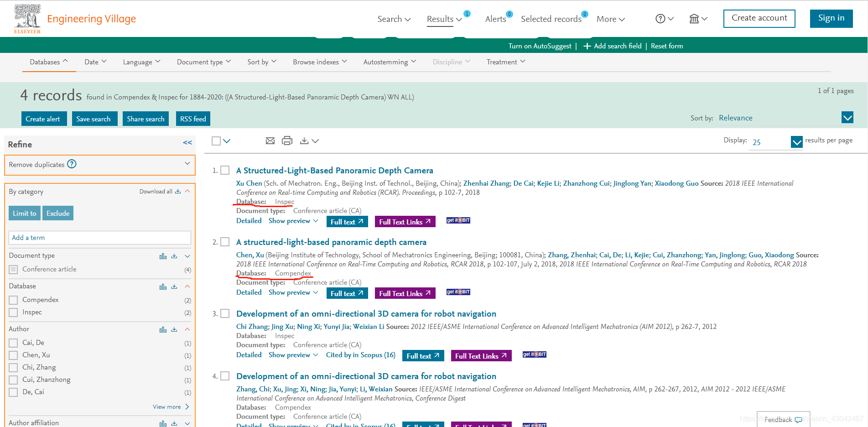Open Full Text Links for record 2
868x427 pixels.
(405, 293)
